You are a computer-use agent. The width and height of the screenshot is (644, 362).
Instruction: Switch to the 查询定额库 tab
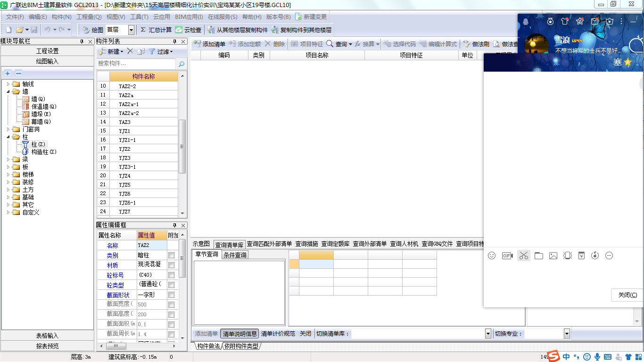335,244
